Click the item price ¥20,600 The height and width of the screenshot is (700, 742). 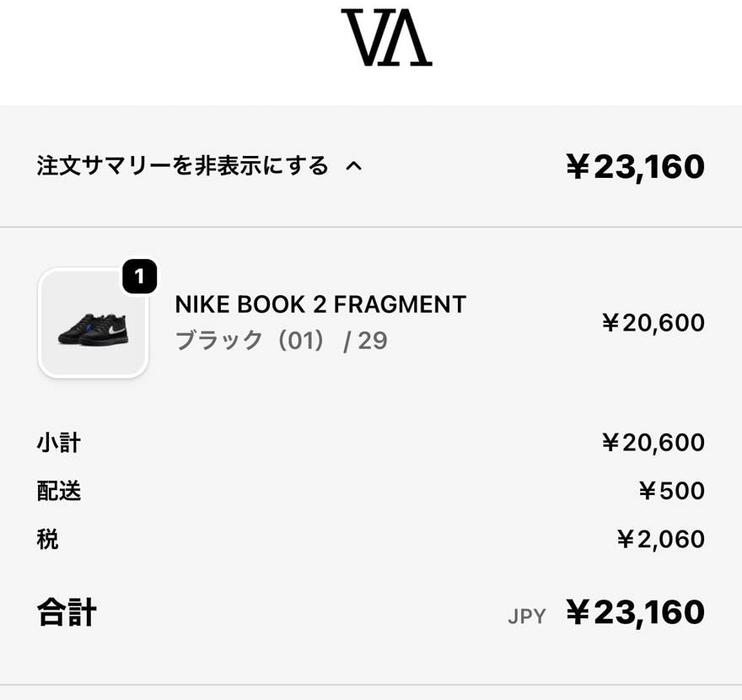[x=653, y=323]
